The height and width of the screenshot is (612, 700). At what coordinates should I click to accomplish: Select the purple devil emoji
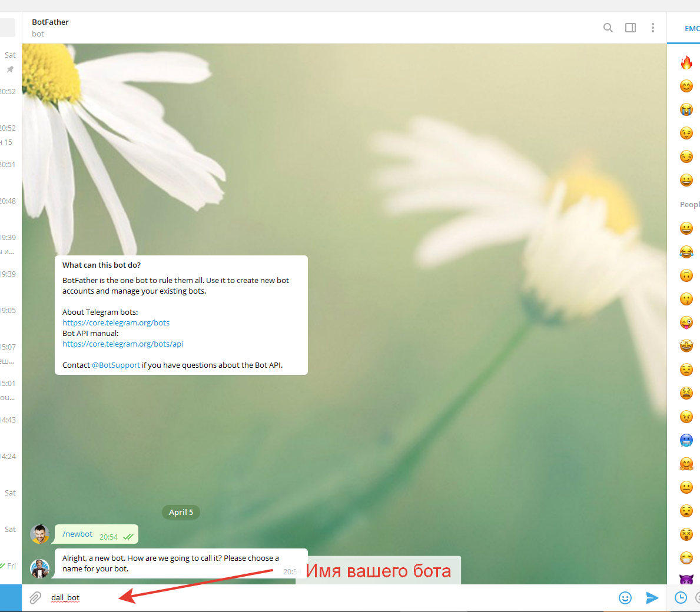point(686,579)
